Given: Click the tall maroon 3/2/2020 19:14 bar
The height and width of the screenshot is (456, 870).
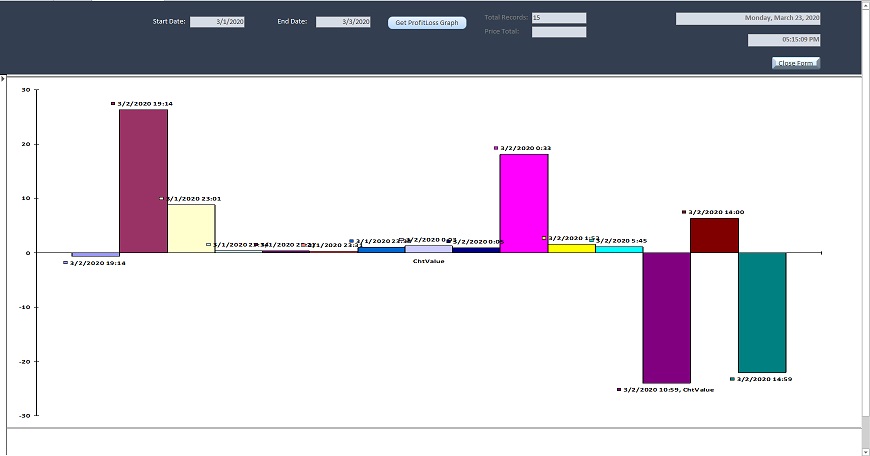Looking at the screenshot, I should tap(143, 181).
